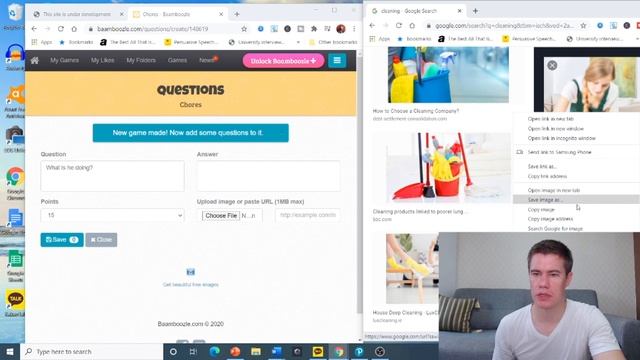Open Google Sheets desktop shortcut
The image size is (640, 360).
[x=16, y=265]
